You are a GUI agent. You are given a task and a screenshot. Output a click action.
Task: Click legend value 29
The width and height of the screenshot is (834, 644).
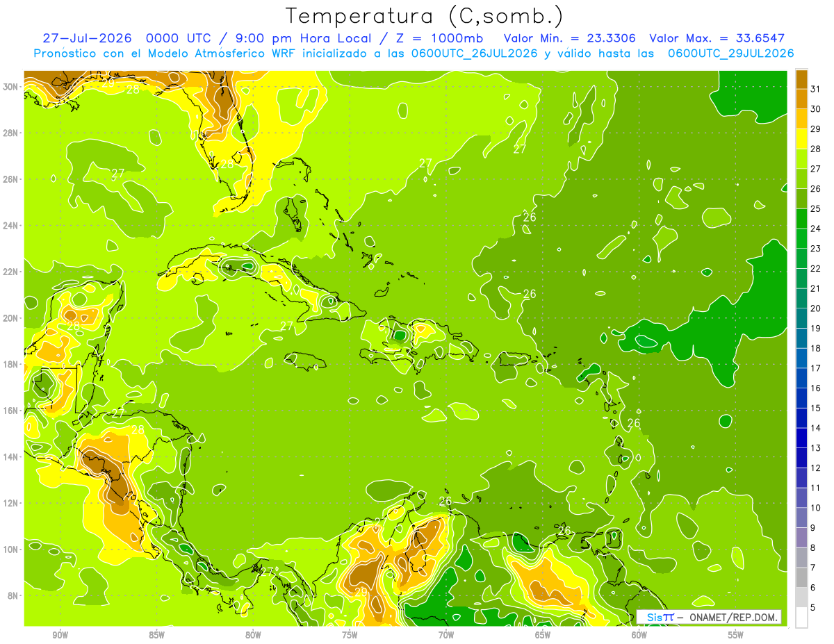815,129
